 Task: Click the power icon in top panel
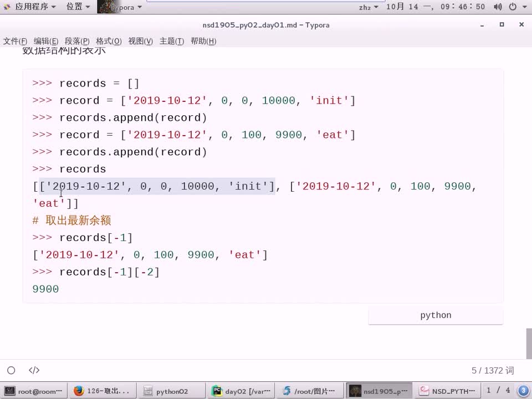pos(513,7)
